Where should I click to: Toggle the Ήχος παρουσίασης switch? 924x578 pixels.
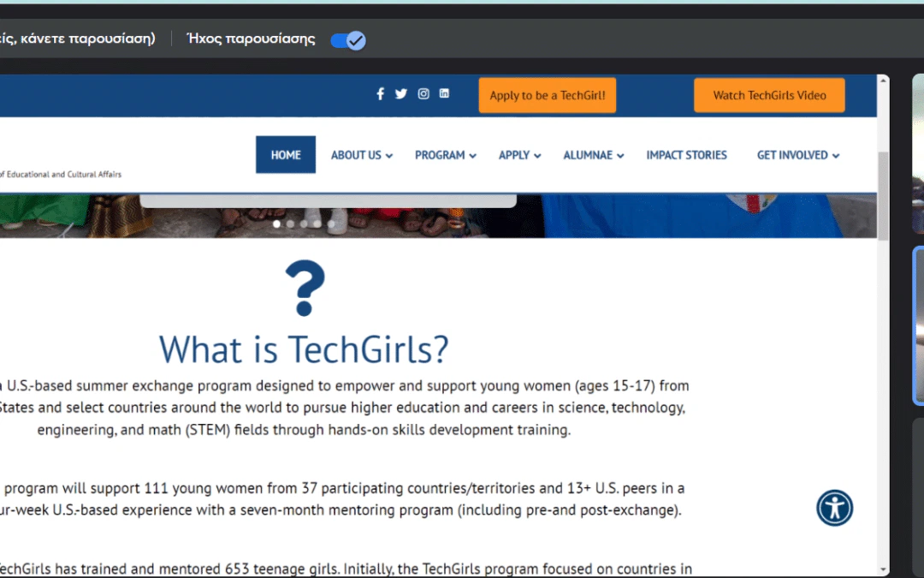348,40
